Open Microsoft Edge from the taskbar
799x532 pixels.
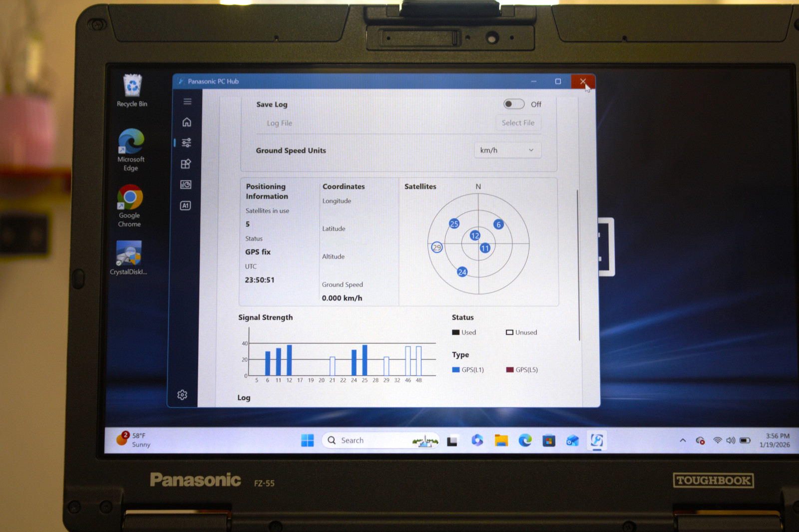coord(525,440)
